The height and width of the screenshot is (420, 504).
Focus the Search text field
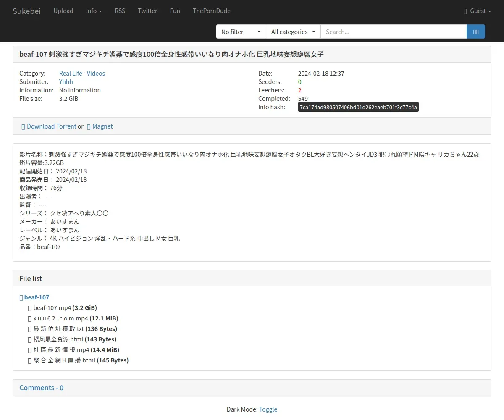click(x=393, y=31)
